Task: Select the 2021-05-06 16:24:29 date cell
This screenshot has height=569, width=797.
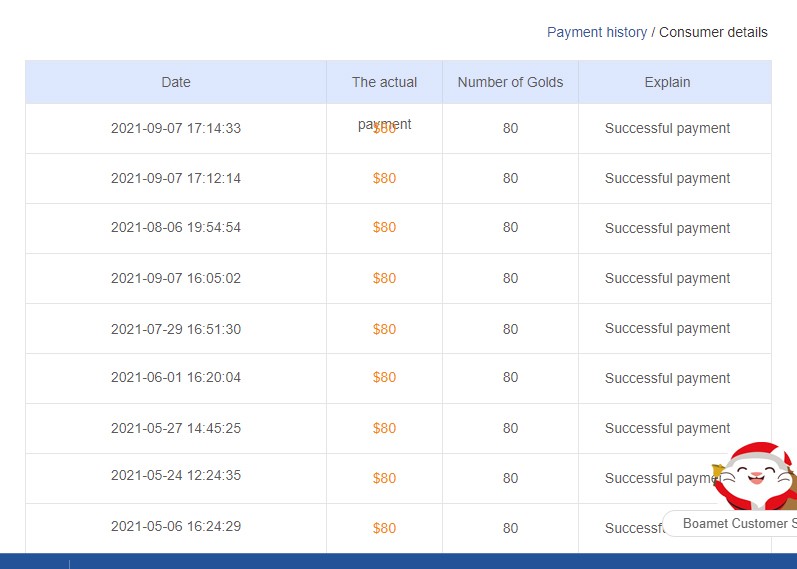Action: (176, 527)
